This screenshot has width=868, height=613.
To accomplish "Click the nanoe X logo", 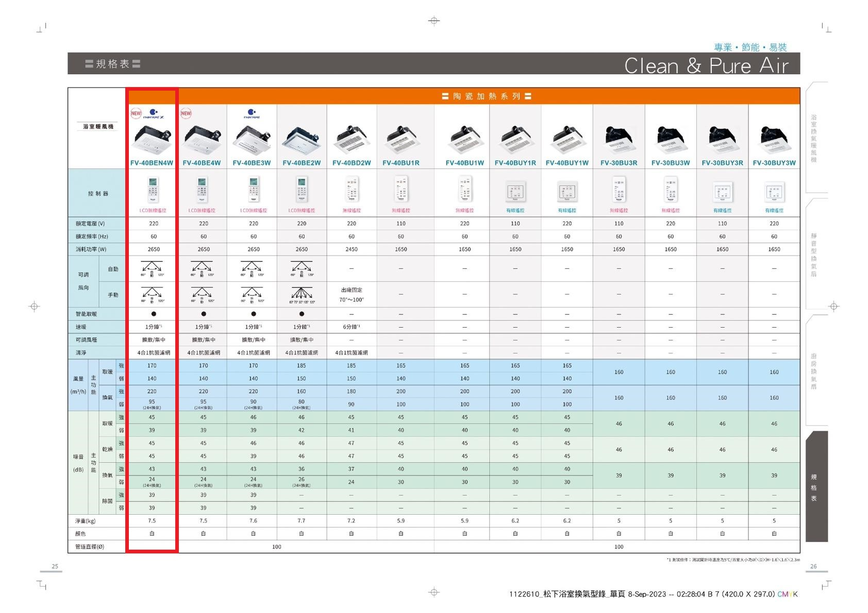I will point(154,114).
